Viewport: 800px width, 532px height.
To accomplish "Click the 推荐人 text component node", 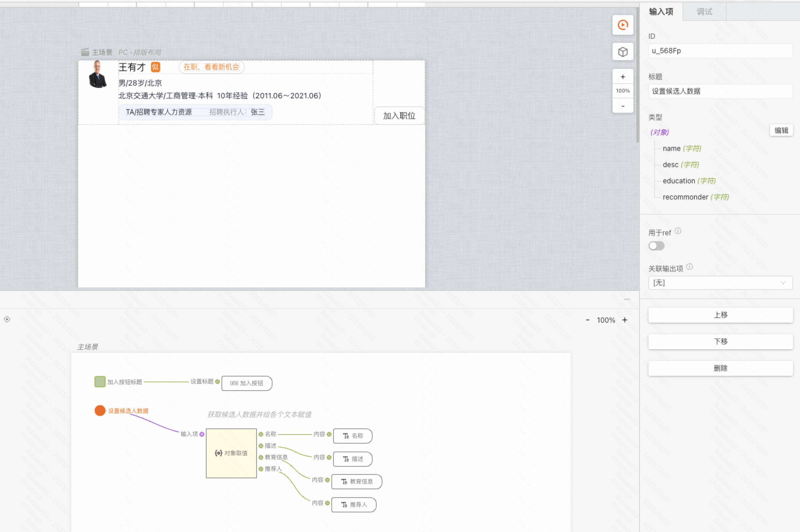I will coord(354,505).
